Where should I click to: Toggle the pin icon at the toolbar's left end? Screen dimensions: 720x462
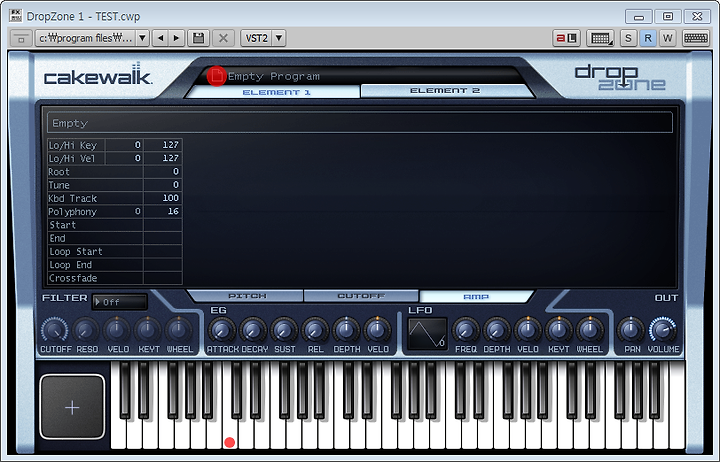coord(21,38)
